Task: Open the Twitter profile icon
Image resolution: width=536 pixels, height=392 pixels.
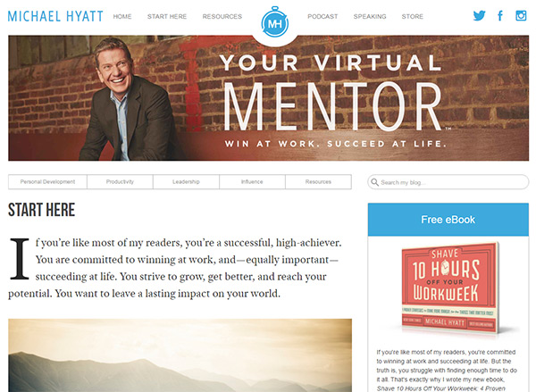Action: tap(479, 16)
